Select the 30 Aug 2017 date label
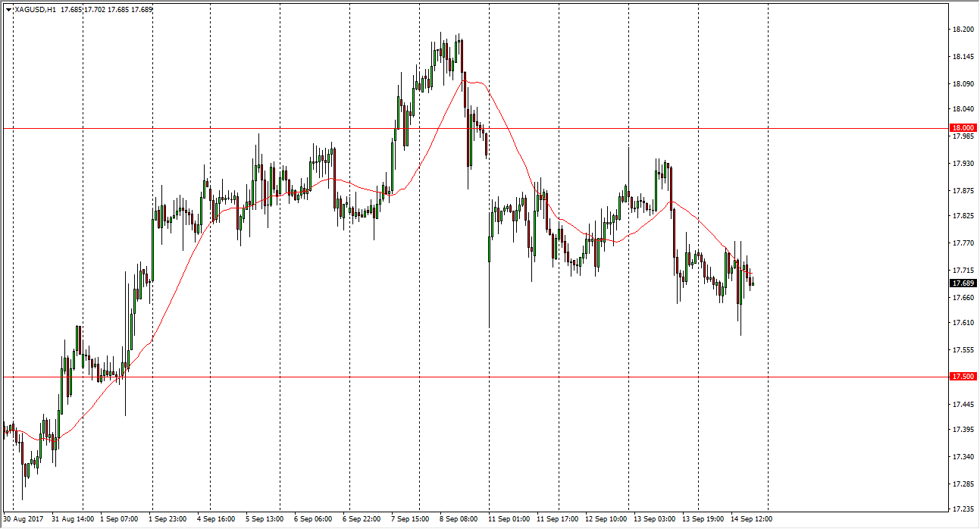 (x=23, y=519)
